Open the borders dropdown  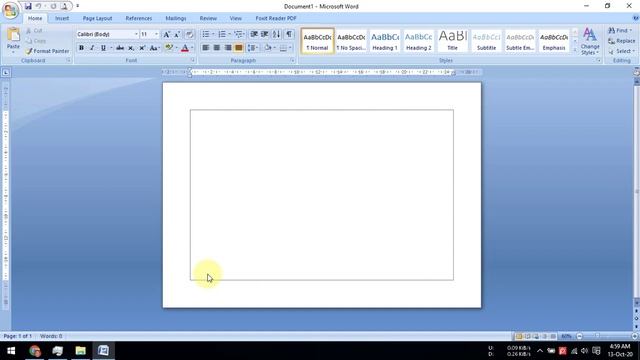[x=291, y=48]
